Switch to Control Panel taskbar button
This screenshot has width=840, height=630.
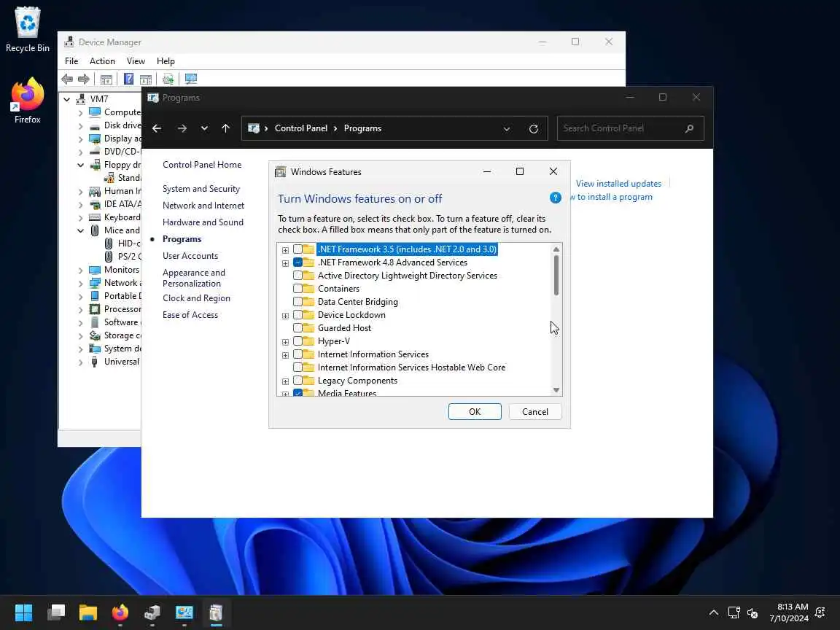[184, 612]
